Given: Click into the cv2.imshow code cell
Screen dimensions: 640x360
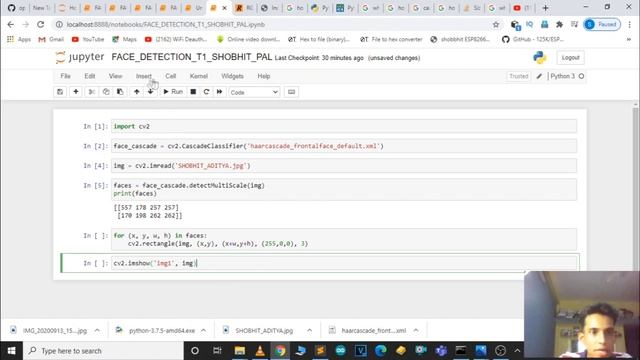Looking at the screenshot, I should click(344, 263).
